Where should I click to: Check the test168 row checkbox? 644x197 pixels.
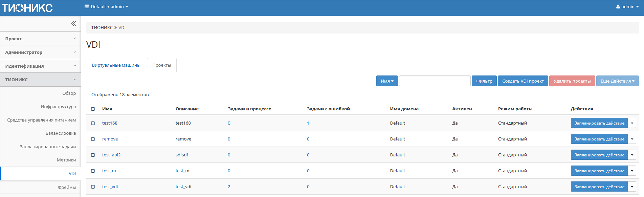click(x=93, y=123)
